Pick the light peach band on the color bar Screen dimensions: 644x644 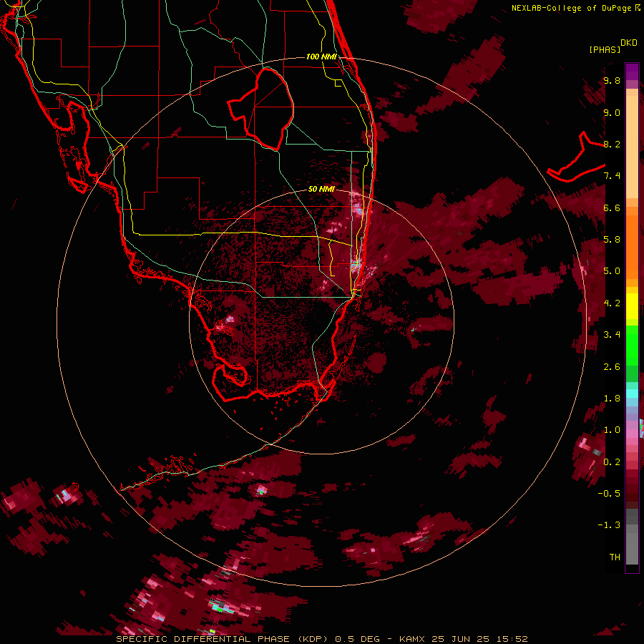coord(632,147)
